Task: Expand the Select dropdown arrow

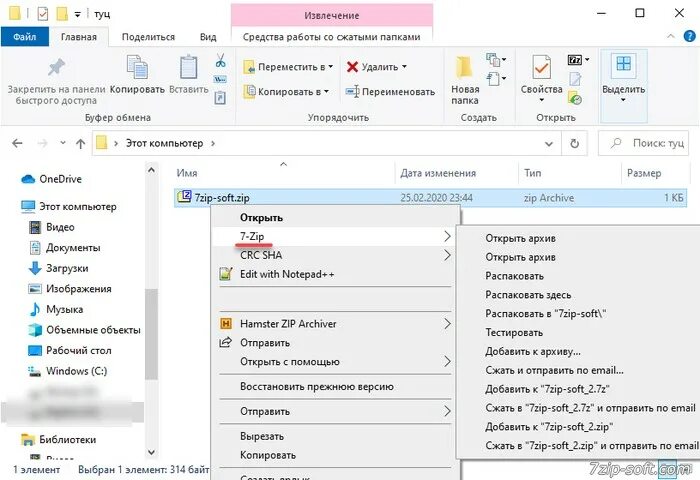Action: [x=623, y=100]
